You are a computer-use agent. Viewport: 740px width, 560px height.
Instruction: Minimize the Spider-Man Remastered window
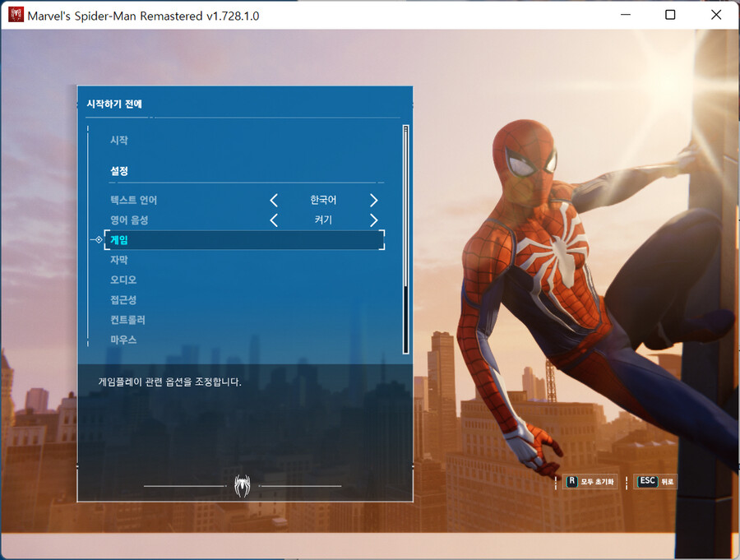click(x=626, y=15)
